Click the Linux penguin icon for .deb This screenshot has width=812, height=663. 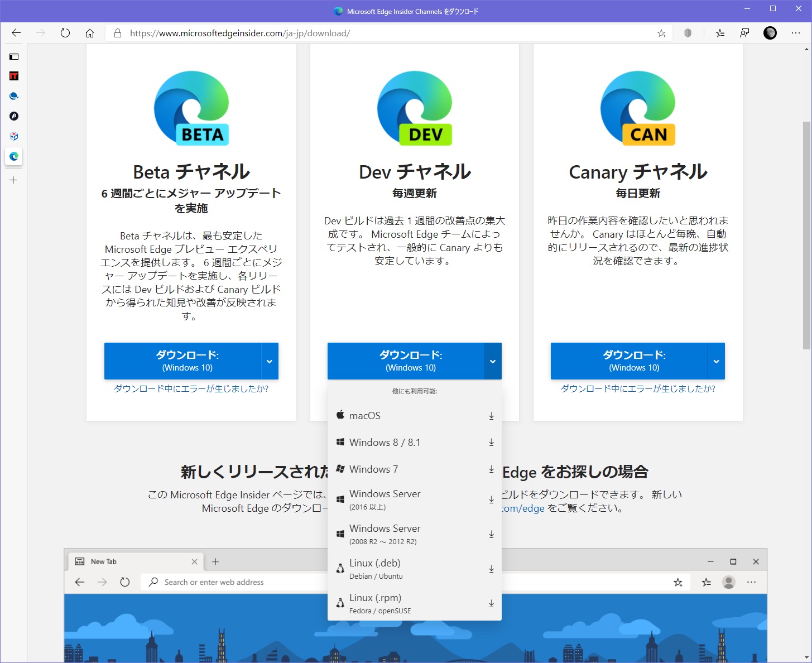pos(340,569)
